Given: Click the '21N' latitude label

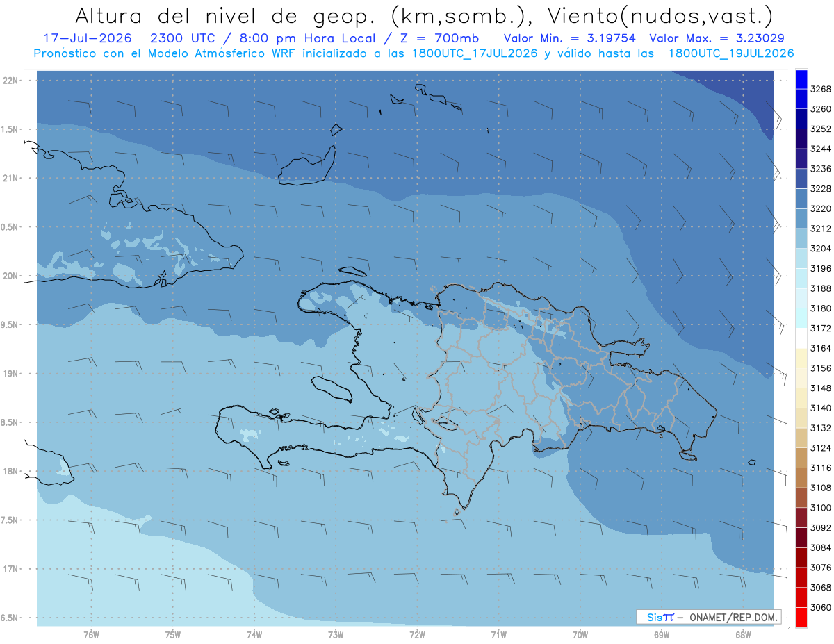Looking at the screenshot, I should [10, 178].
